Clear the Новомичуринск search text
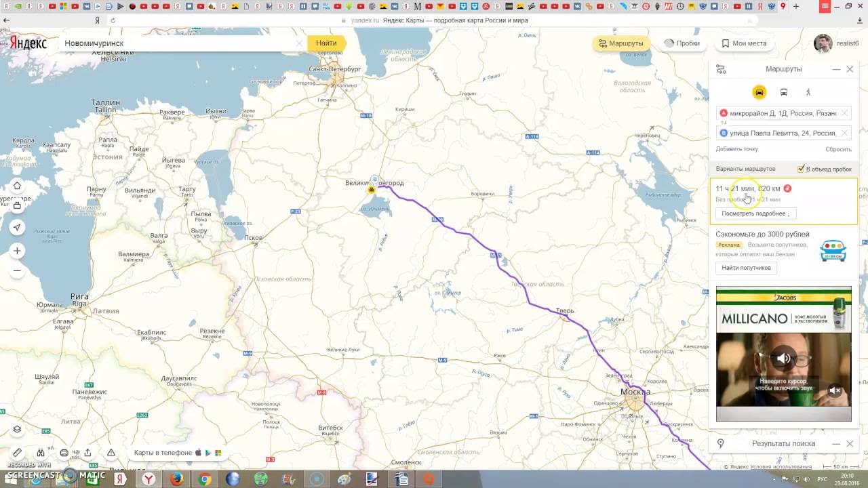The width and height of the screenshot is (868, 488). [x=299, y=43]
